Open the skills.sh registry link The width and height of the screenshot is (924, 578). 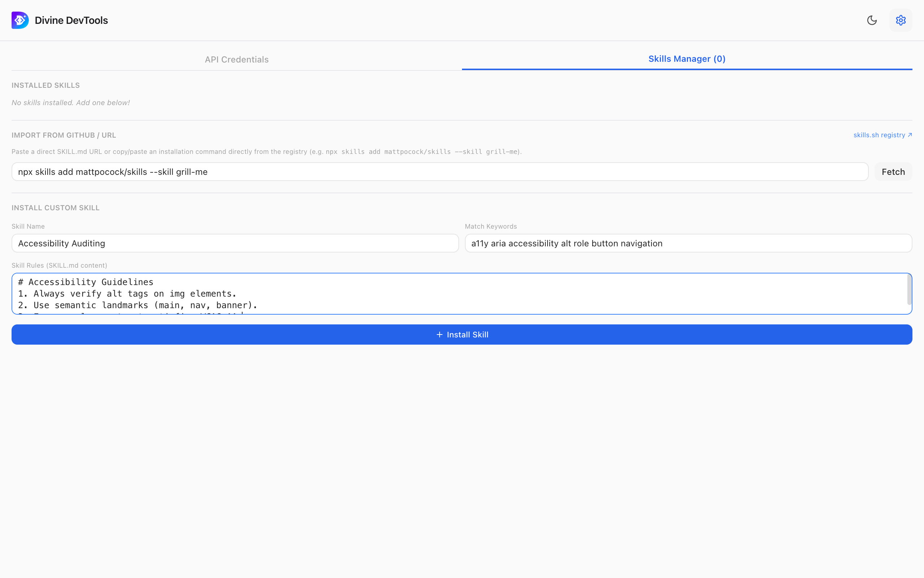[883, 135]
